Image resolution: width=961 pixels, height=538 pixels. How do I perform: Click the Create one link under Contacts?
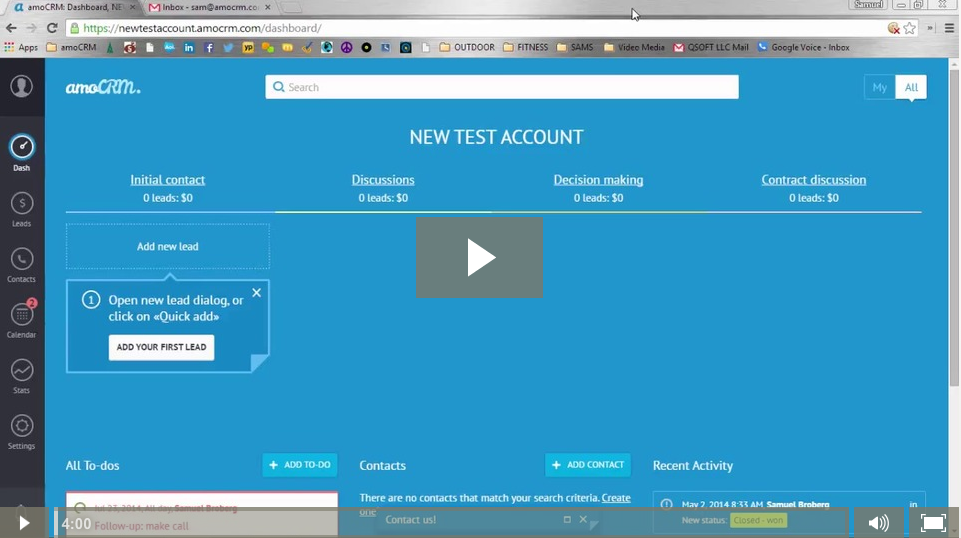click(x=616, y=498)
